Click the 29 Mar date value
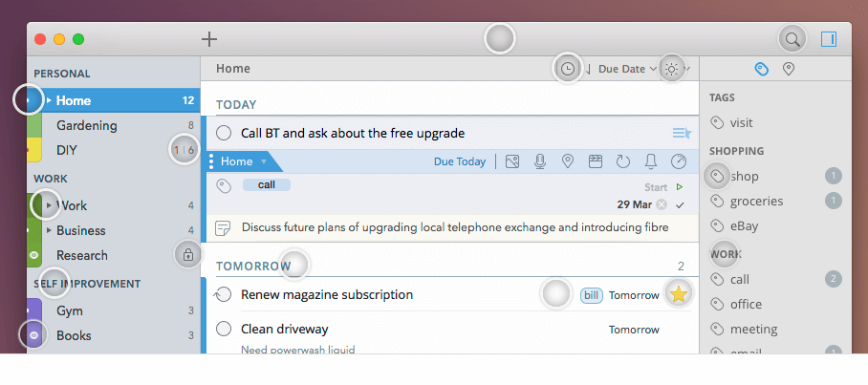Image resolution: width=868 pixels, height=385 pixels. tap(635, 204)
